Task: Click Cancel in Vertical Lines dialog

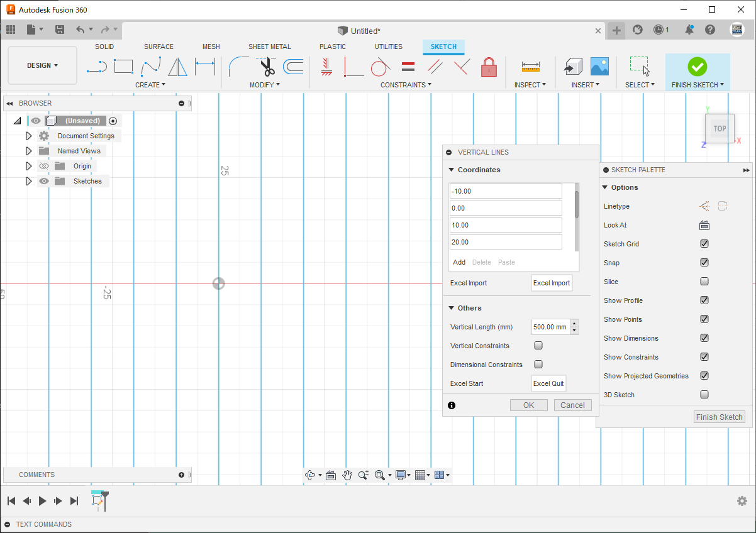Action: 573,405
